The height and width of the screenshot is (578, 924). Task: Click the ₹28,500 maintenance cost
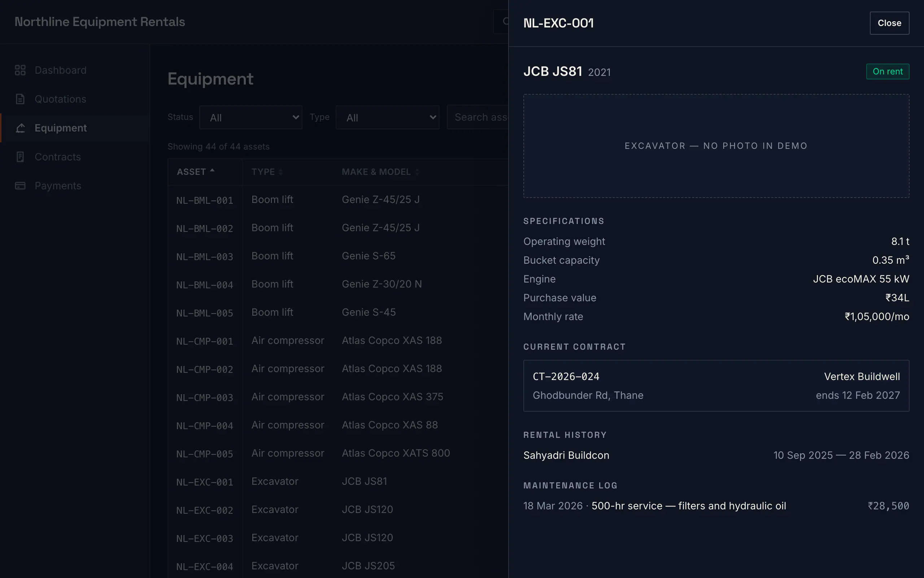pyautogui.click(x=889, y=506)
